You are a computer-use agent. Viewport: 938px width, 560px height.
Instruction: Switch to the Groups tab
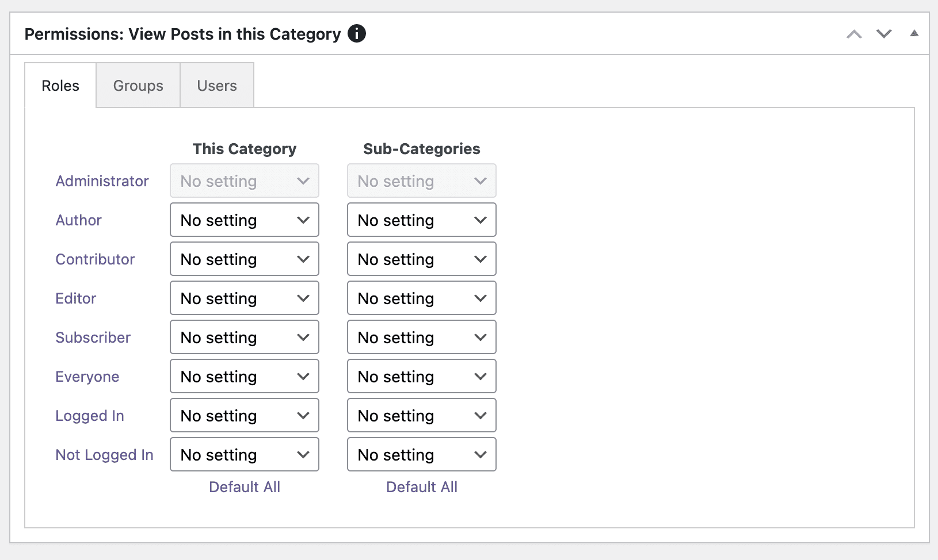[x=138, y=85]
